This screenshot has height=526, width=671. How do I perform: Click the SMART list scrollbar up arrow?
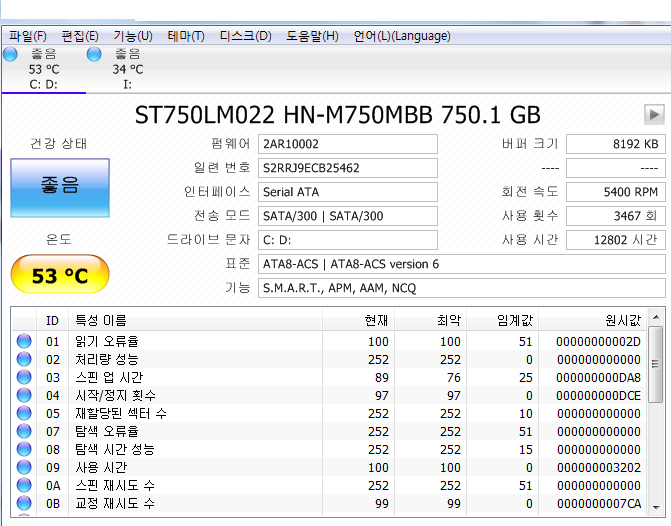tap(656, 317)
